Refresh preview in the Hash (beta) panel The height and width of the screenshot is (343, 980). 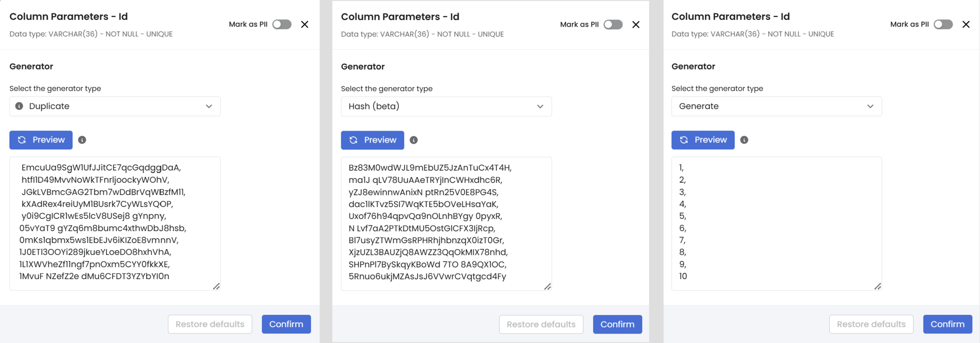pyautogui.click(x=372, y=140)
